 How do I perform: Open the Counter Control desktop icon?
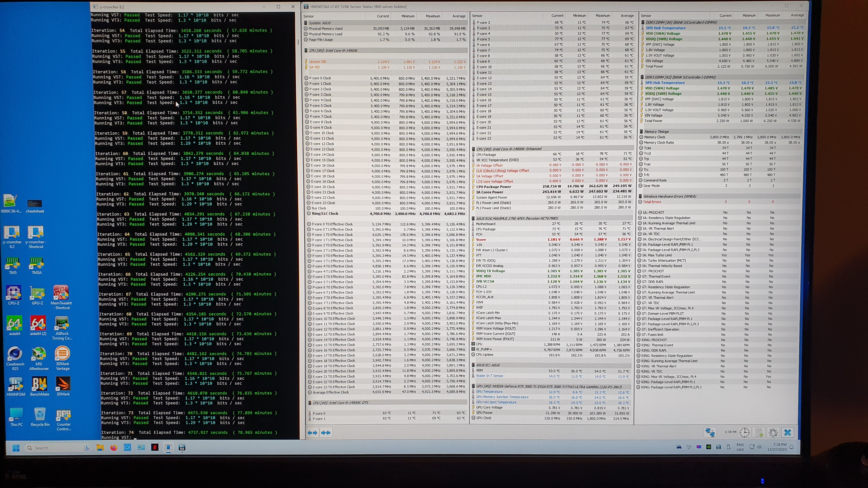(x=64, y=419)
